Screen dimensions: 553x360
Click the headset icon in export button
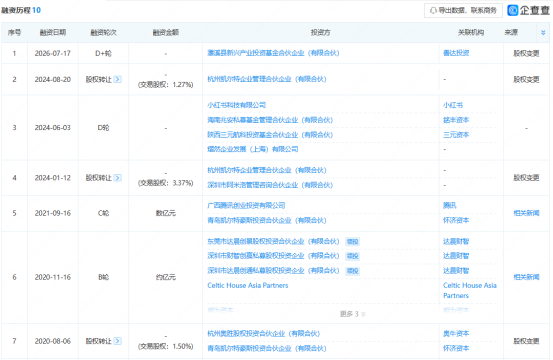[x=433, y=11]
